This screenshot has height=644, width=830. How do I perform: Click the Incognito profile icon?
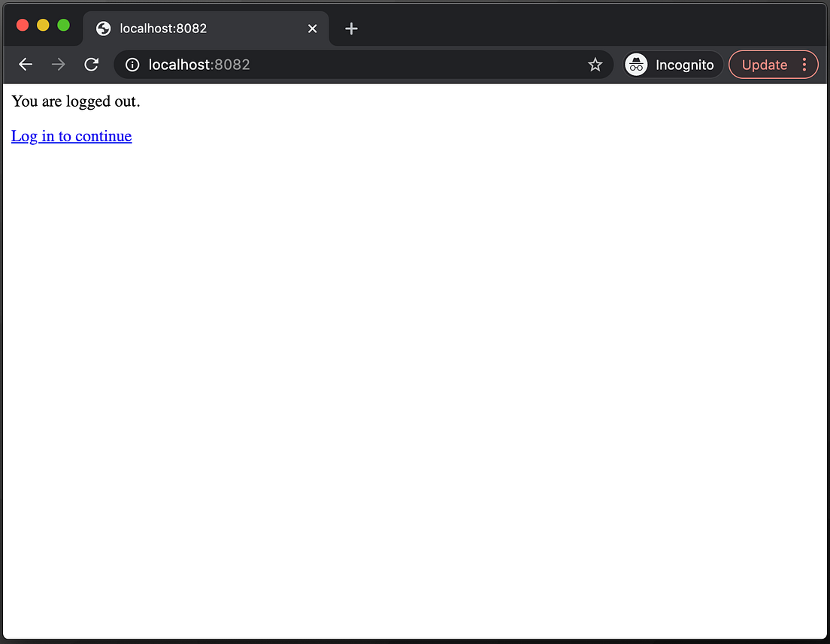[x=636, y=65]
